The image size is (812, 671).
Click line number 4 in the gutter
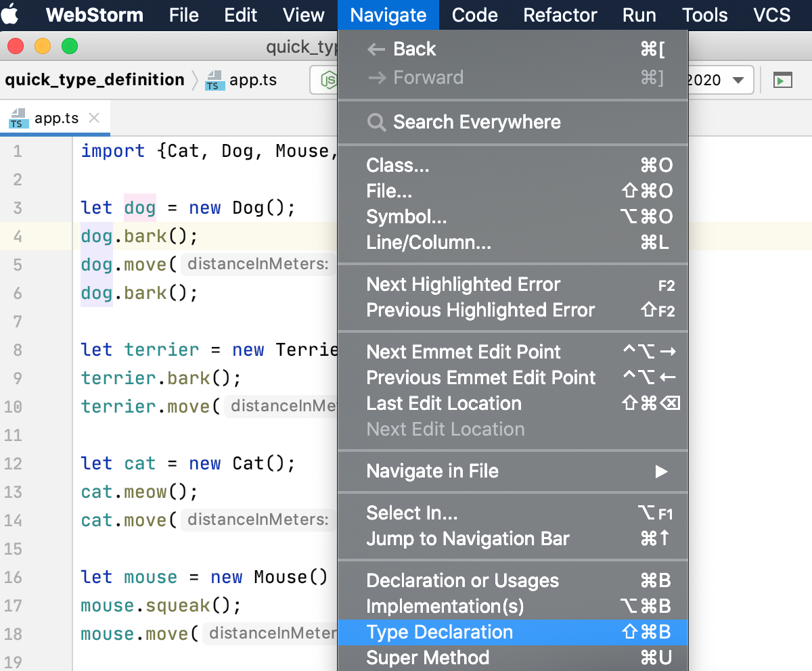(x=18, y=237)
